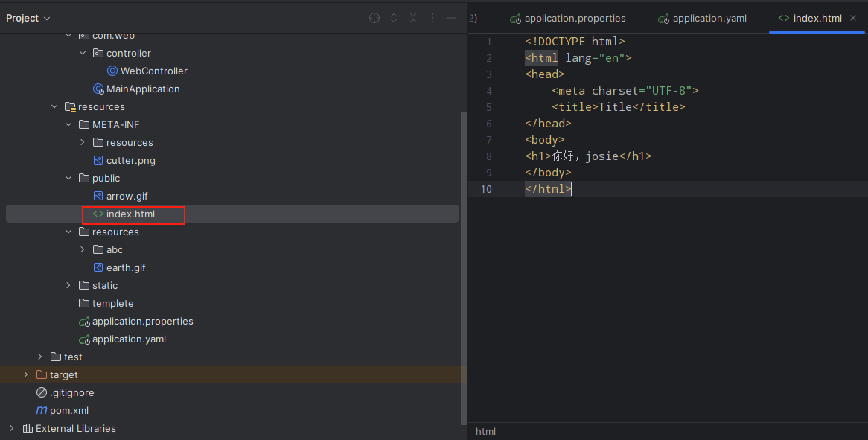This screenshot has height=440, width=868.
Task: Click the application.yaml file icon in tree
Action: [x=84, y=339]
